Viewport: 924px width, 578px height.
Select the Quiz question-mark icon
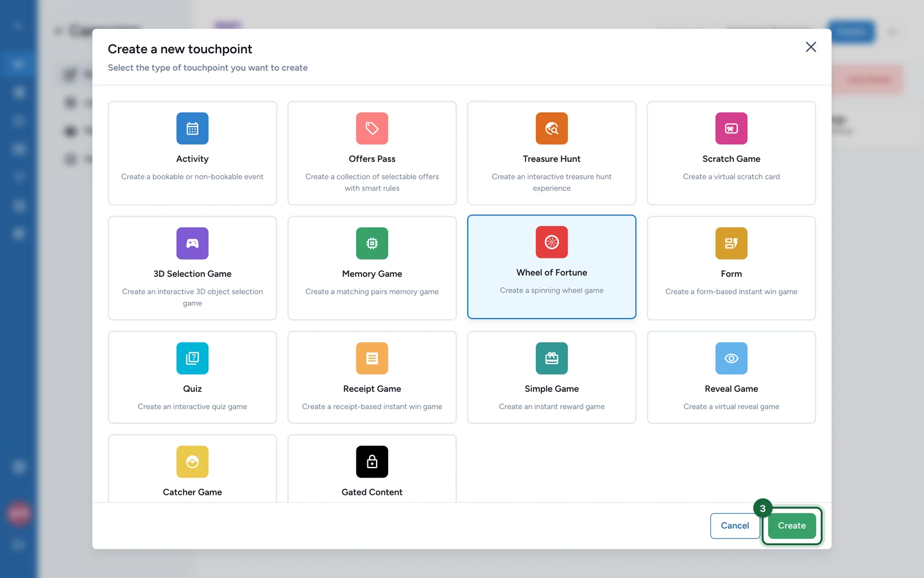pyautogui.click(x=192, y=358)
